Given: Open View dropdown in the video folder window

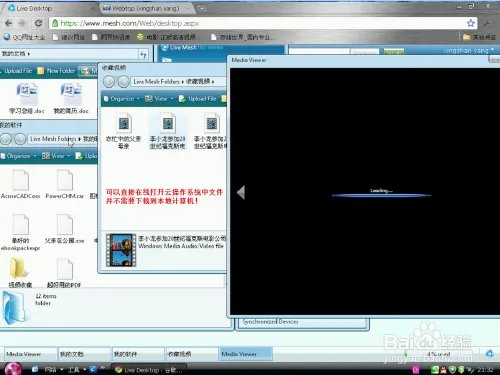Looking at the screenshot, I should (x=159, y=99).
